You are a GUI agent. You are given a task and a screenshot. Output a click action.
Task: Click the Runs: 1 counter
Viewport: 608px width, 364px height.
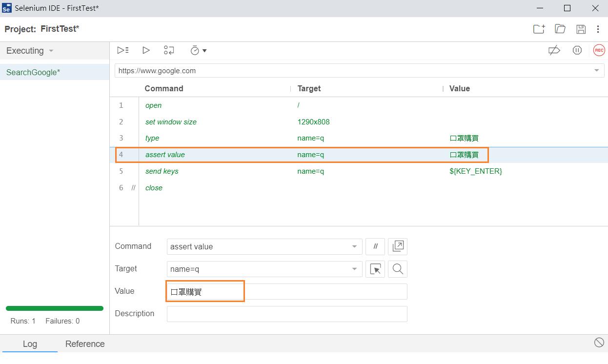coord(23,321)
